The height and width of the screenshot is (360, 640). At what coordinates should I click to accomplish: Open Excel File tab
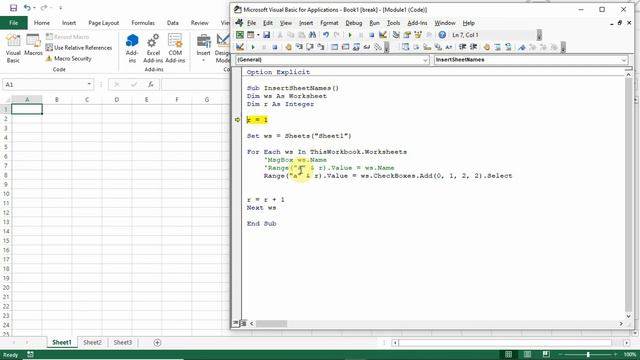click(x=13, y=23)
